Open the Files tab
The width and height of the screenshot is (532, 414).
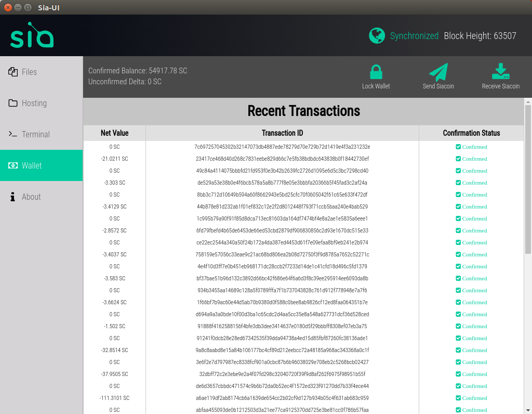click(42, 72)
